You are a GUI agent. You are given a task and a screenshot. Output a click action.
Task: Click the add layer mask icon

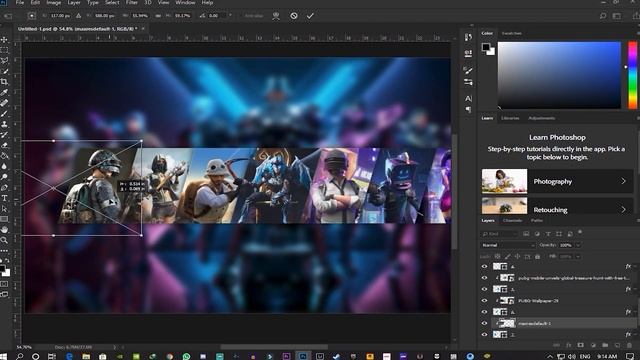pyautogui.click(x=580, y=345)
